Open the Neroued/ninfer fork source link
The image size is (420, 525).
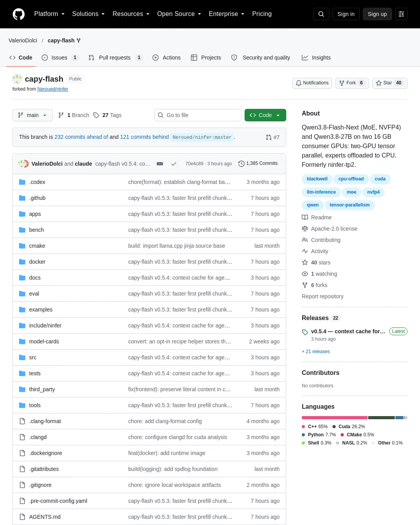pos(53,89)
